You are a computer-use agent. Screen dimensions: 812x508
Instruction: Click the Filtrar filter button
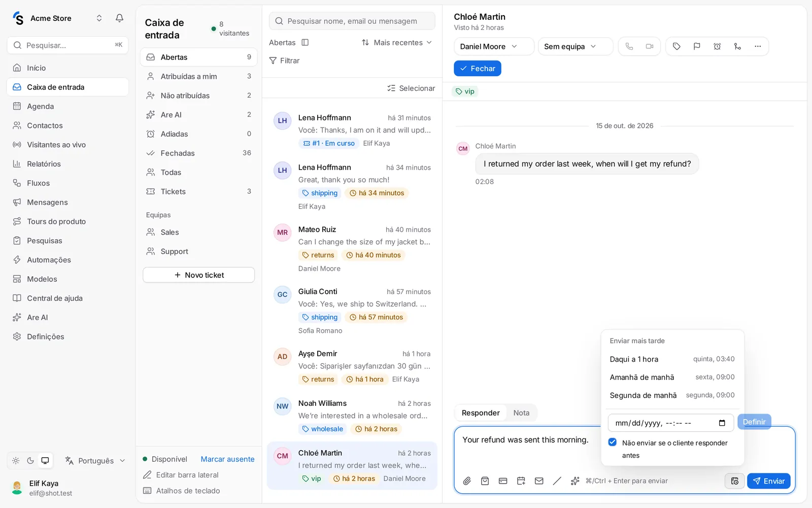[x=285, y=60]
